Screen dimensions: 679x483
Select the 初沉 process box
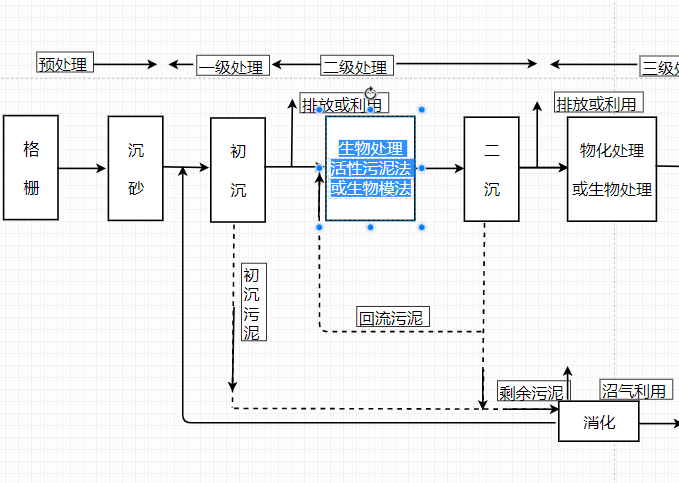click(x=238, y=170)
